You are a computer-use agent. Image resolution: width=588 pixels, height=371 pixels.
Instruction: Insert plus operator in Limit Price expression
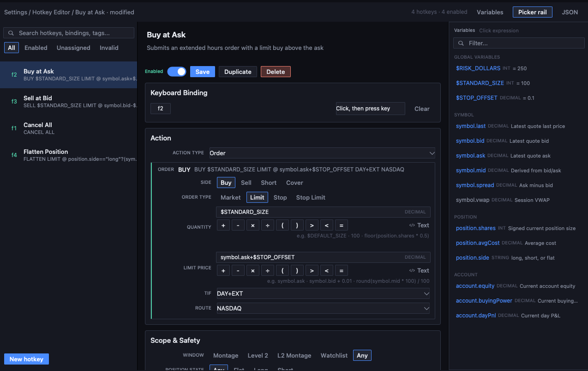pos(223,271)
